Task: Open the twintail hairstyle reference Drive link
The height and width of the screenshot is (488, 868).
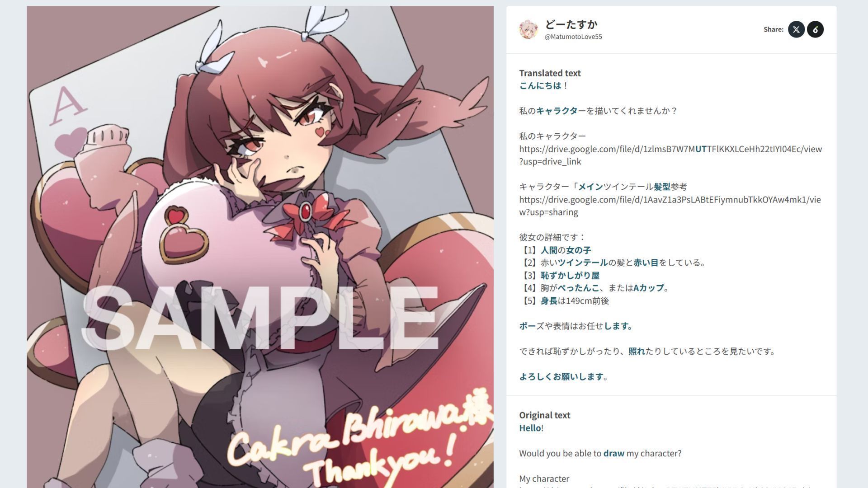Action: coord(670,206)
